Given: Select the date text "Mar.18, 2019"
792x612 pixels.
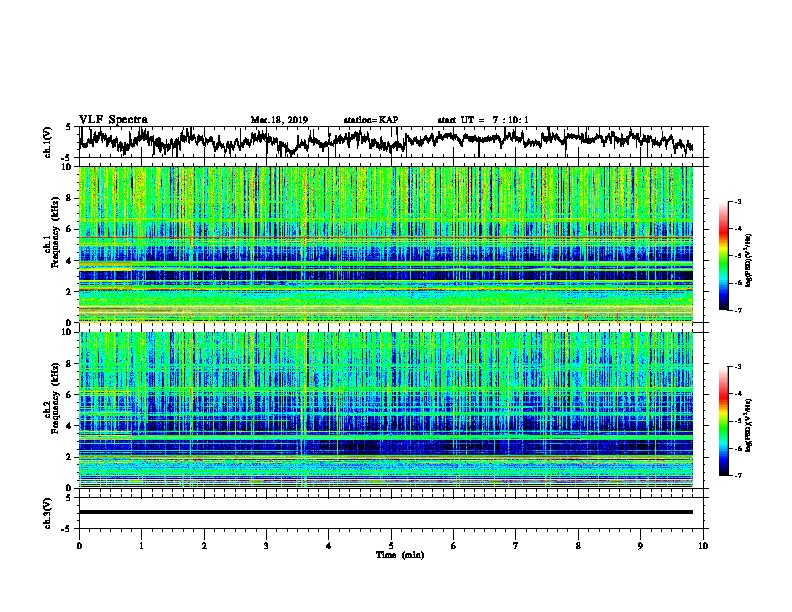Looking at the screenshot, I should click(279, 120).
